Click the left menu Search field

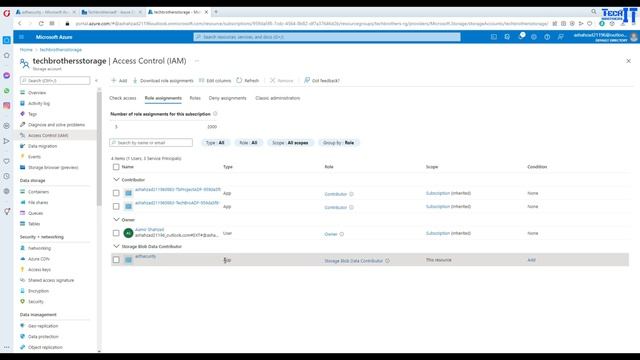coord(55,80)
